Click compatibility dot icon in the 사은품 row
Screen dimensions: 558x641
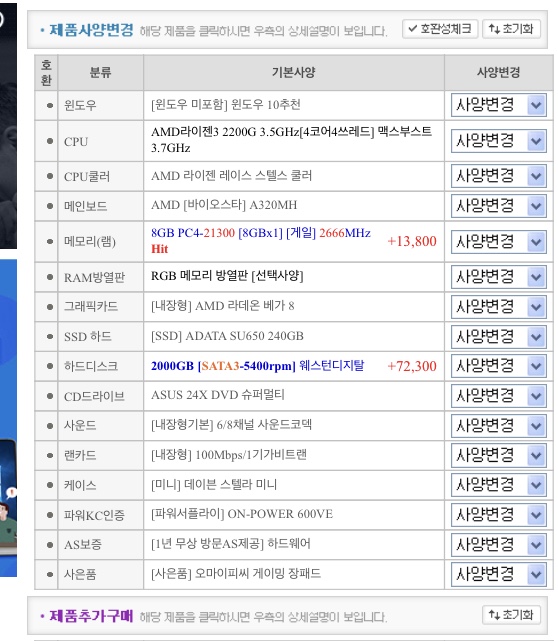50,574
